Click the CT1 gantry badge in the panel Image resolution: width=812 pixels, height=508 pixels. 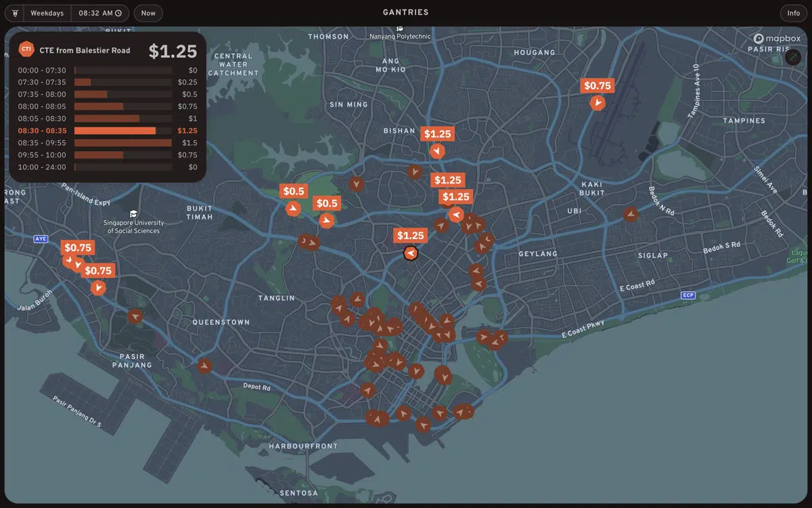click(x=26, y=49)
